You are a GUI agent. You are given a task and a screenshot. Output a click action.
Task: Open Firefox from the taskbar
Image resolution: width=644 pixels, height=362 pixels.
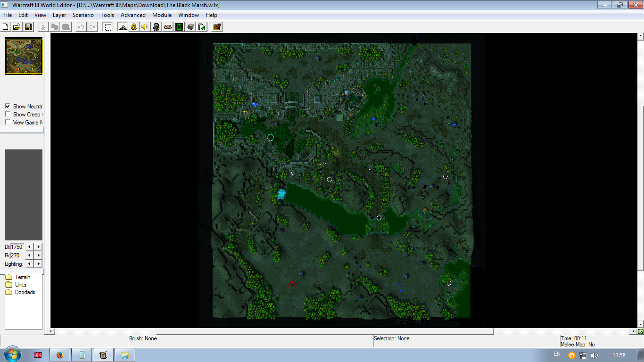pos(60,355)
